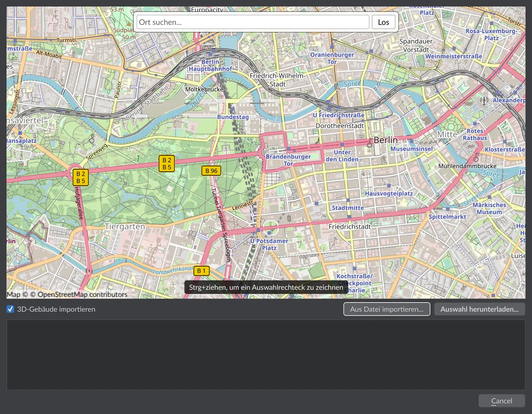Click the Hausvogteiplatz station label
Image resolution: width=532 pixels, height=414 pixels.
coord(389,193)
